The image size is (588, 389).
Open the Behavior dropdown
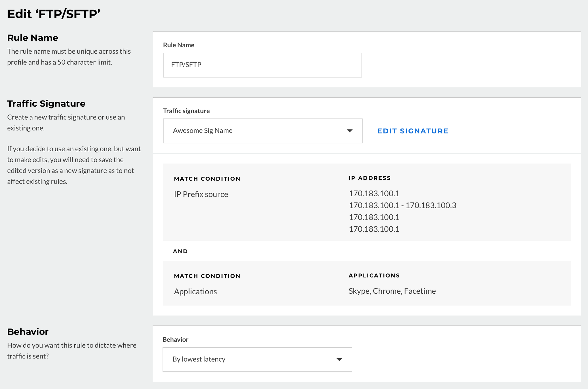(x=257, y=359)
